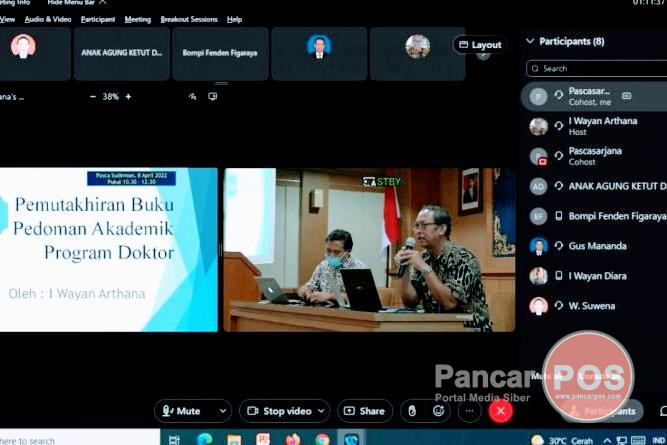Zoom in shared content with plus icon

click(x=128, y=97)
